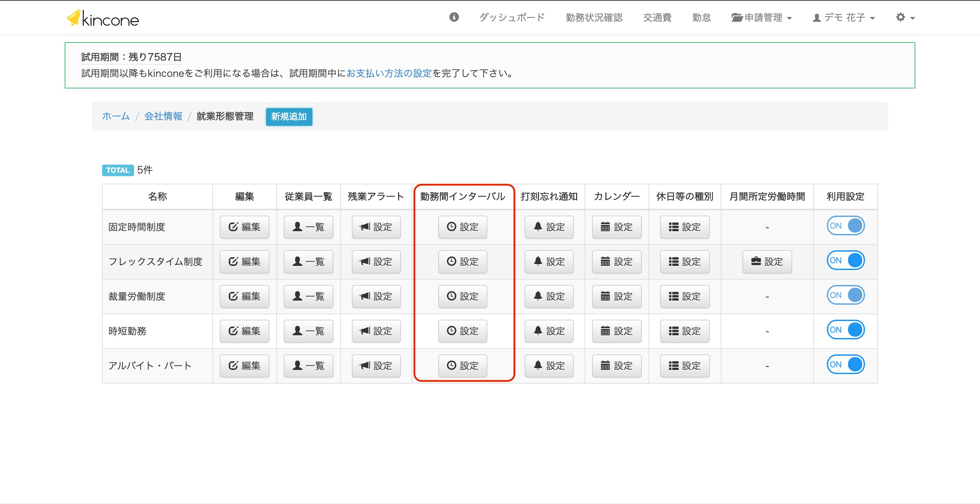Open the 勤怠 menu item
The width and height of the screenshot is (980, 504).
click(702, 17)
